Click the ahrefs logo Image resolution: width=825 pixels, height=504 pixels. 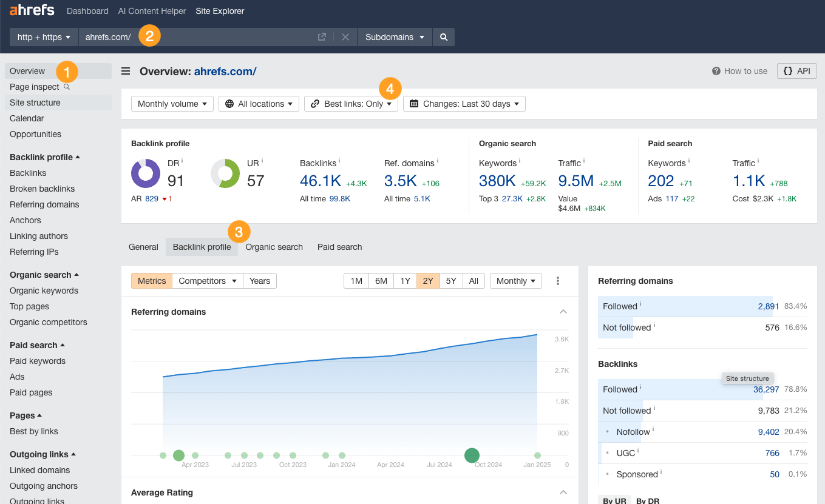pyautogui.click(x=31, y=10)
